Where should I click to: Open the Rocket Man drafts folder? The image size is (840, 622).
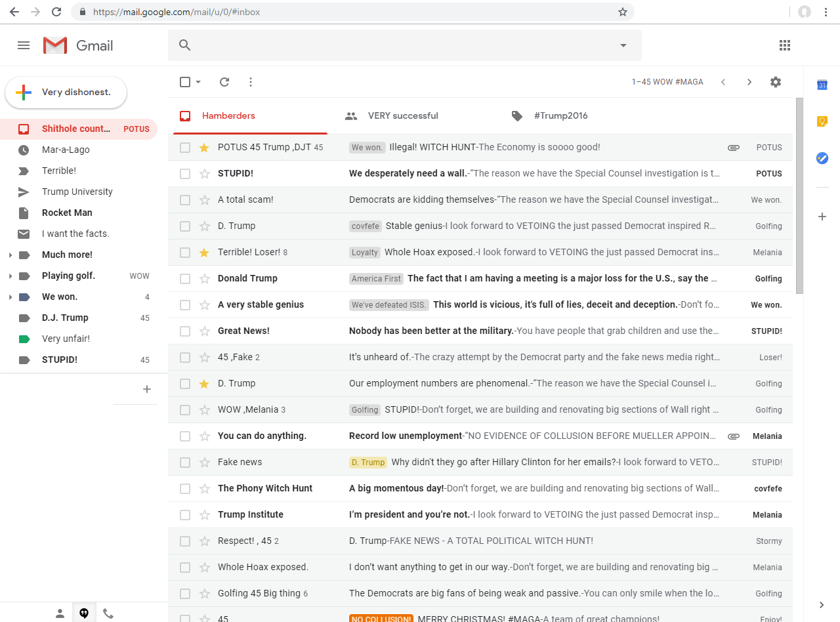click(x=79, y=213)
